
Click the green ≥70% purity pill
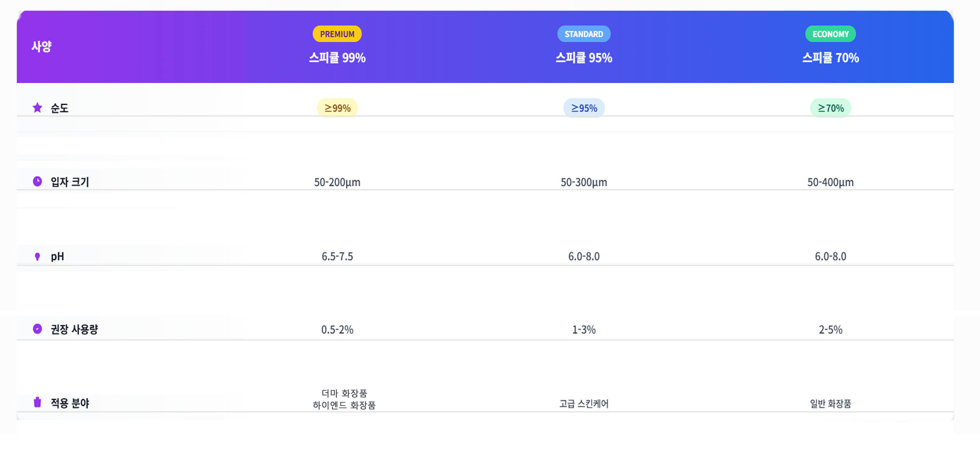831,108
